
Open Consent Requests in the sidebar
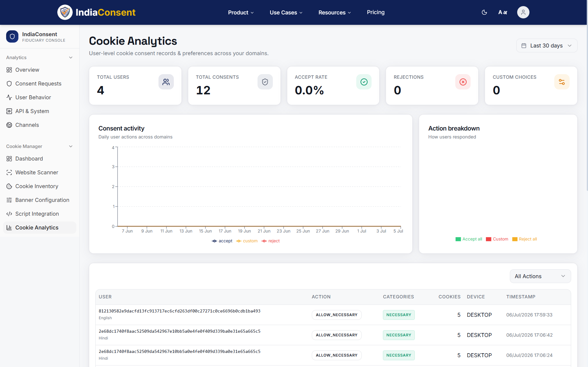click(40, 84)
